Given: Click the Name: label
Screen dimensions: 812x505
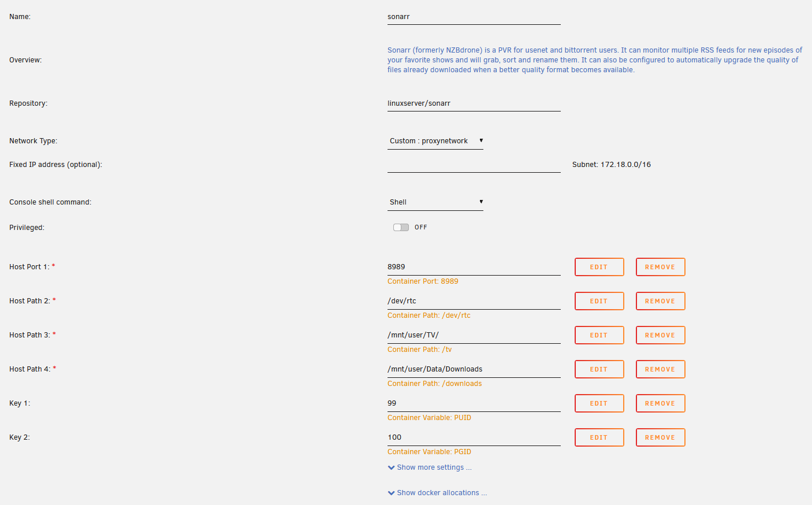Looking at the screenshot, I should coord(20,17).
